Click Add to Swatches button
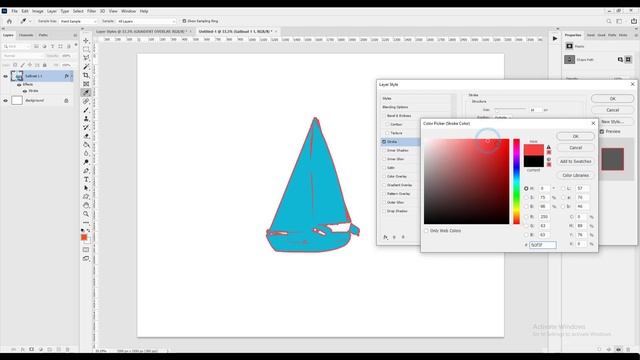The height and width of the screenshot is (360, 640). coord(576,162)
